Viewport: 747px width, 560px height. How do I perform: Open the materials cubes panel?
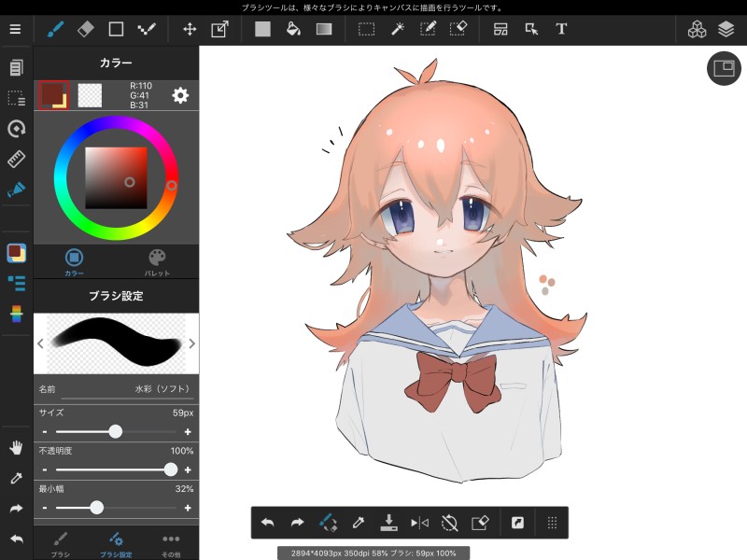pos(697,29)
